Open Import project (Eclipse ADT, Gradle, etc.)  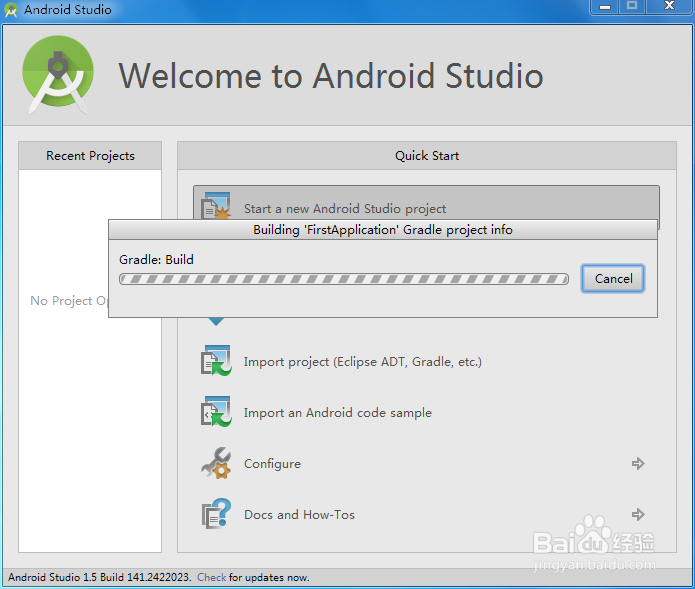click(363, 362)
